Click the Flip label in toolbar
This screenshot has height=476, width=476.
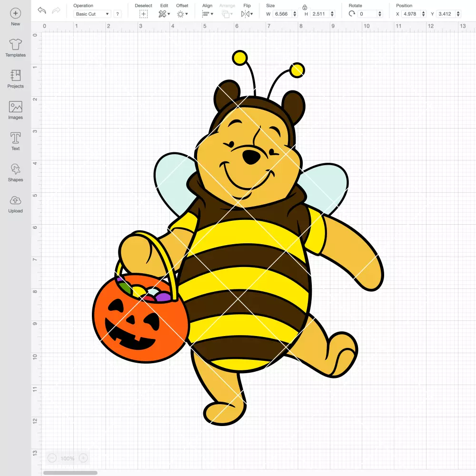coord(247,6)
